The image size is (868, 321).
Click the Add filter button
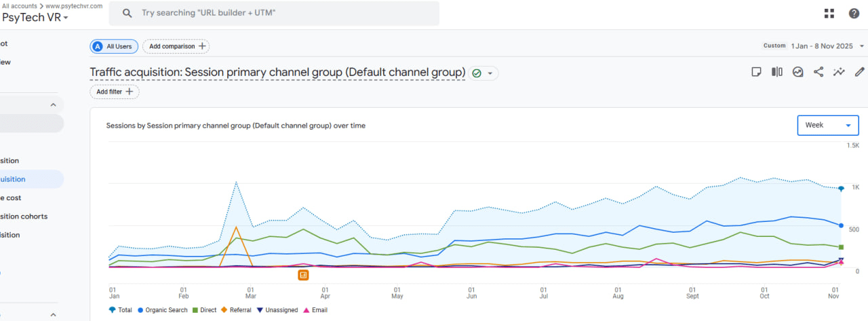(115, 92)
